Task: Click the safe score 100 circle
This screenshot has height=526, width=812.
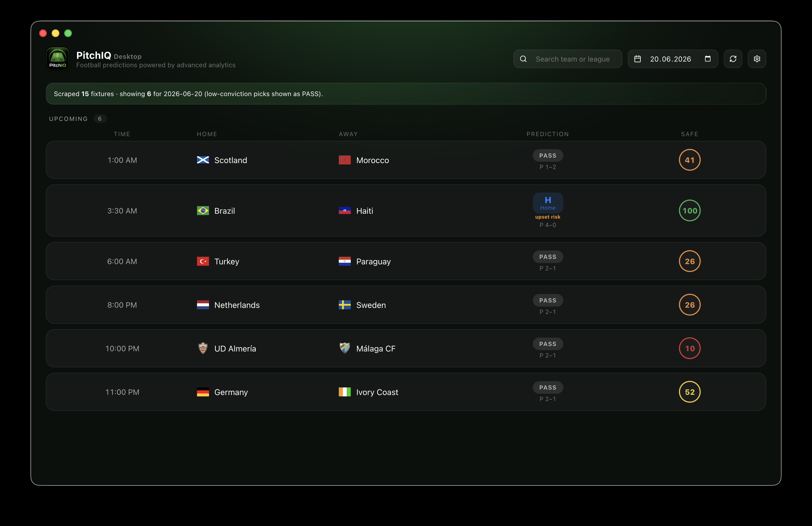Action: click(690, 211)
